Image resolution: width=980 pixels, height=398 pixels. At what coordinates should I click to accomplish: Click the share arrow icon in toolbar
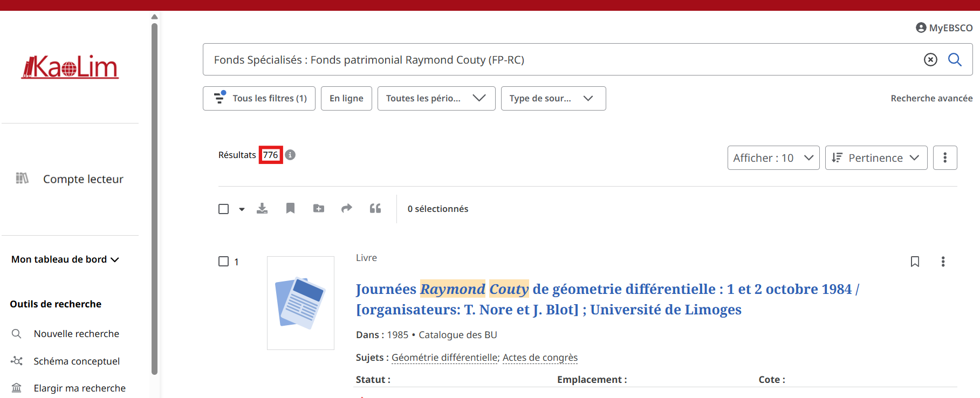(347, 208)
